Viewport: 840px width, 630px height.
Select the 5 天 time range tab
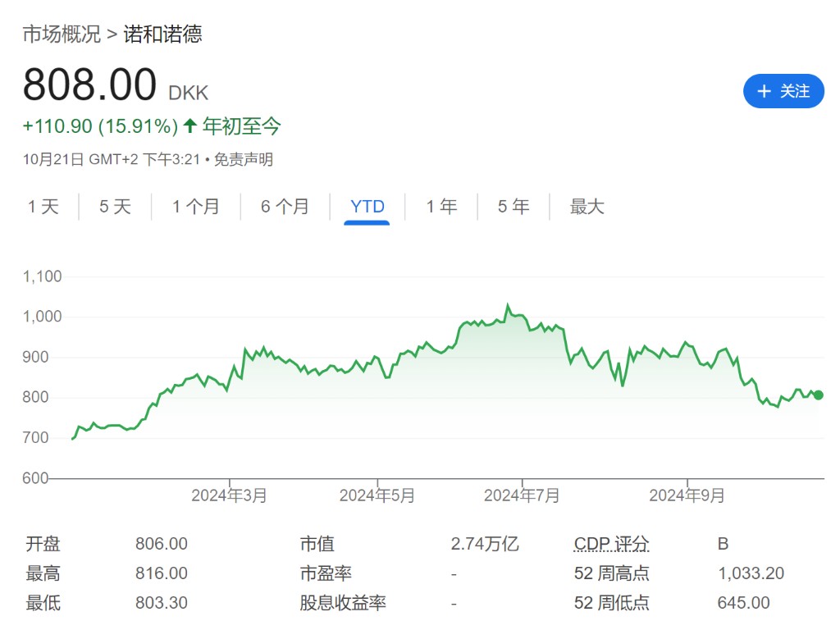[x=115, y=206]
